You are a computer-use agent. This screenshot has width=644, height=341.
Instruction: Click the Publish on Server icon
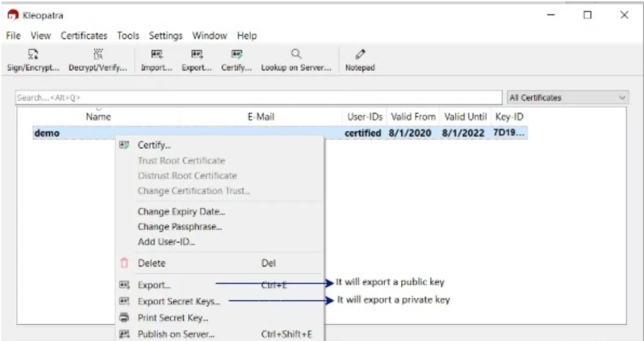click(x=124, y=334)
